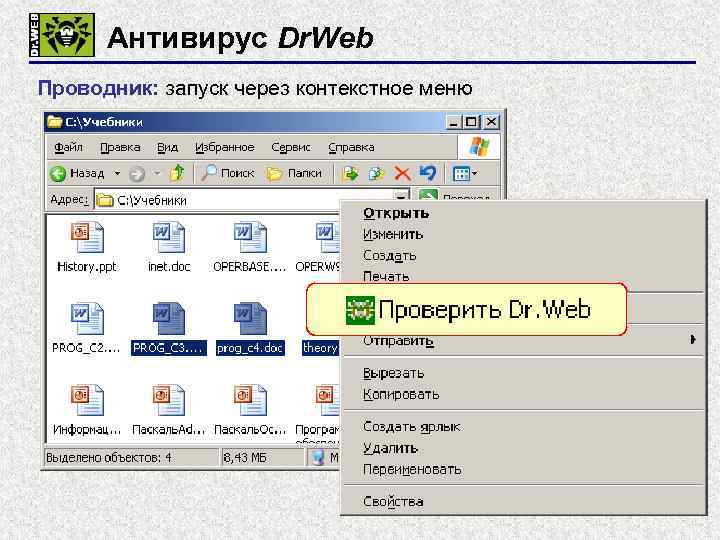Select the History.ppt file icon

[x=87, y=237]
